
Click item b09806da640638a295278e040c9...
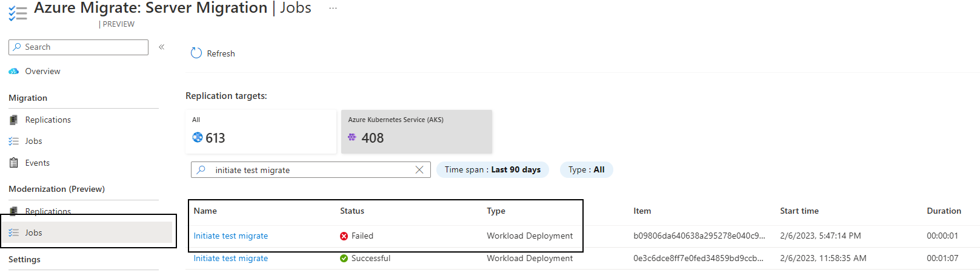(x=699, y=236)
